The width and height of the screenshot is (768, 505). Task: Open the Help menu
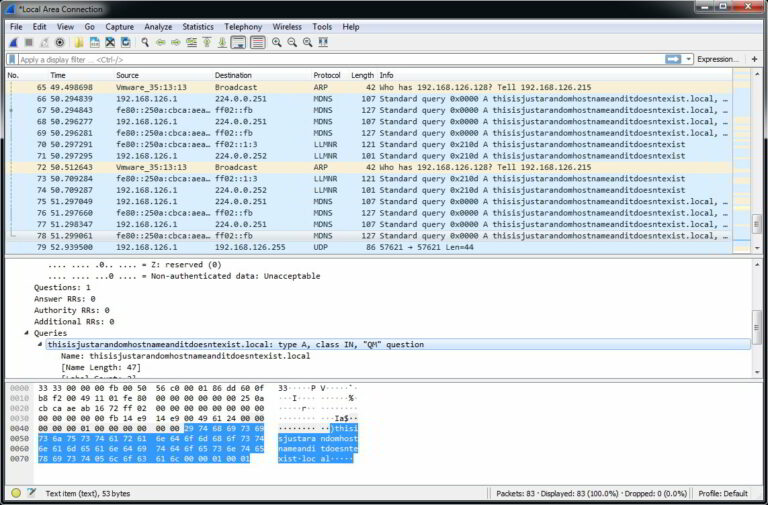click(x=351, y=27)
